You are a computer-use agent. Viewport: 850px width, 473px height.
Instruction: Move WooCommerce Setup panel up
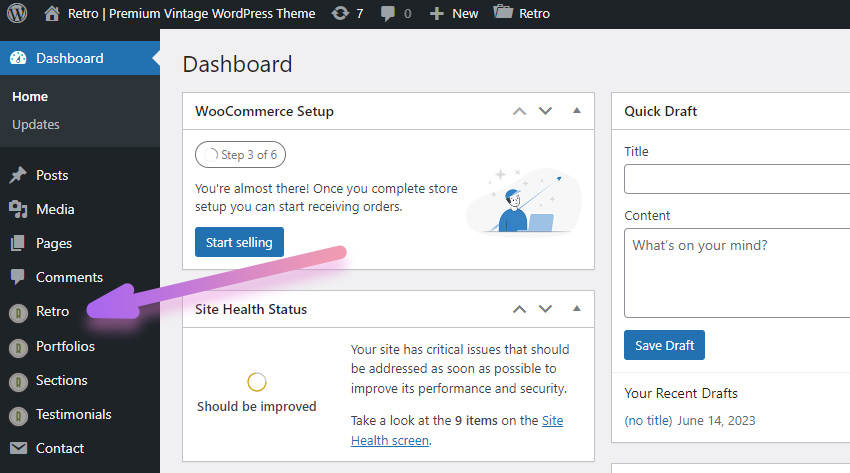(519, 111)
